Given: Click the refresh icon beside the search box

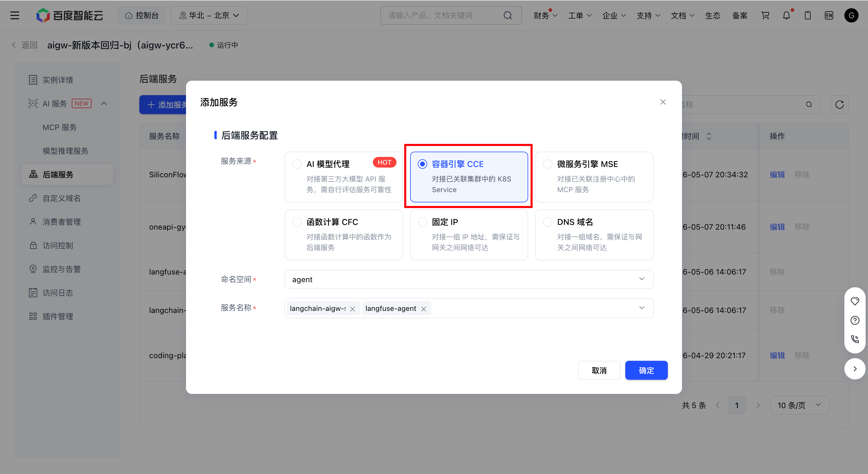Looking at the screenshot, I should (839, 105).
